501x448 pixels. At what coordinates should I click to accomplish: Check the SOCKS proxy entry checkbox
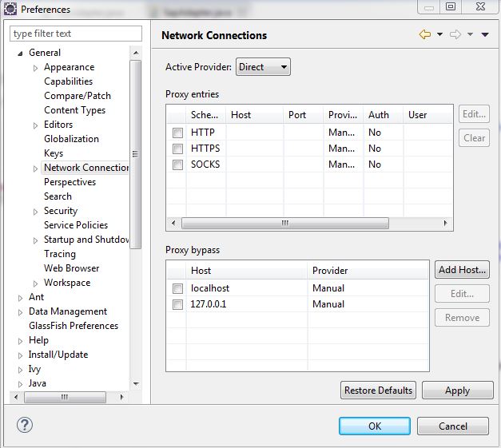point(177,165)
